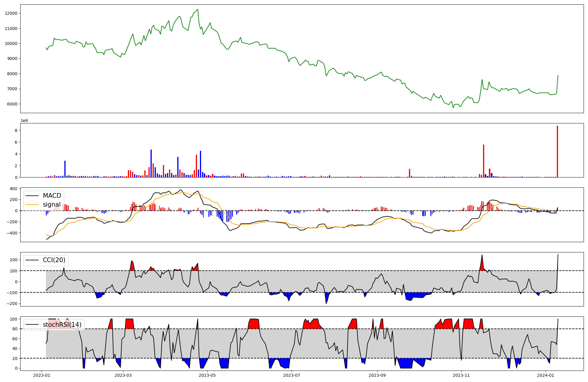Click the CCI(20) legend entry
This screenshot has width=588, height=382.
coord(54,260)
